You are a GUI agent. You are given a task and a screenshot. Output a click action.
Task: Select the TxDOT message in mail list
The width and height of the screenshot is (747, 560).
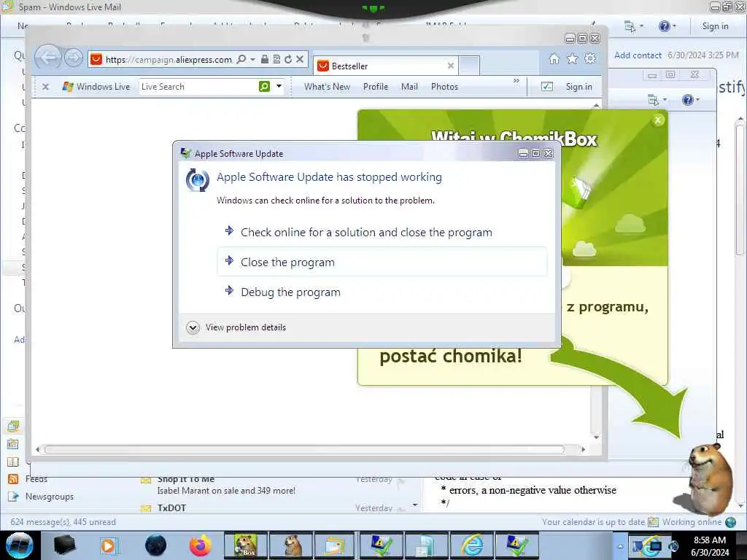pos(274,507)
